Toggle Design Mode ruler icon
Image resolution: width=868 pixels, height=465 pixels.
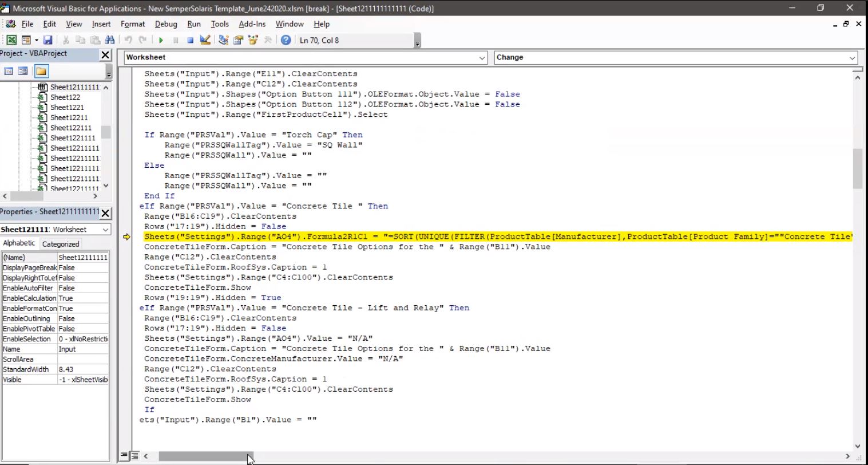point(205,40)
